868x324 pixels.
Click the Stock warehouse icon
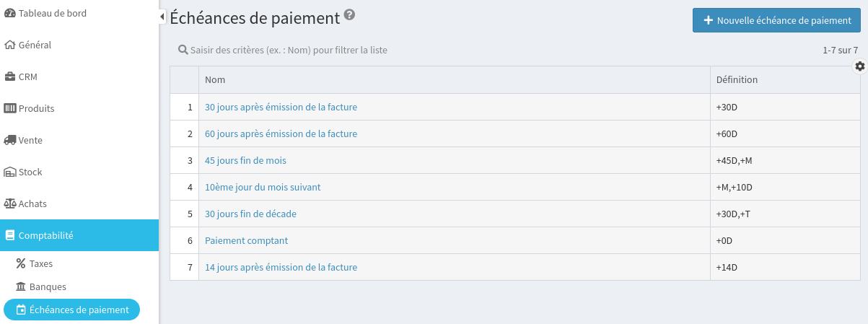[x=10, y=172]
